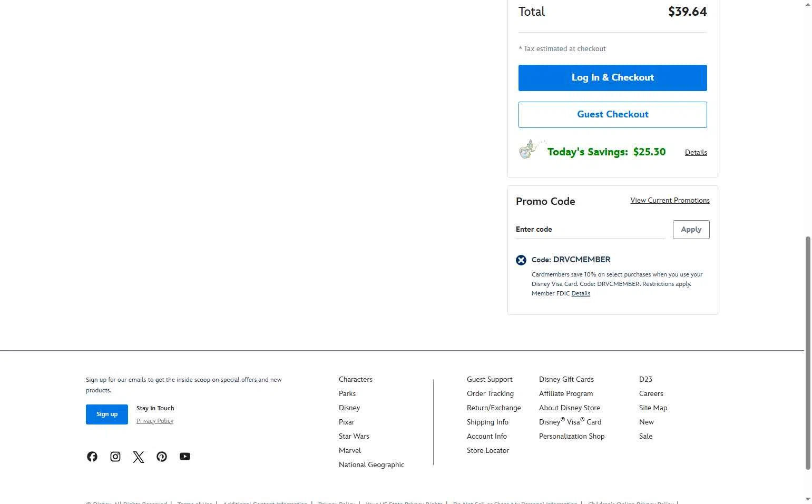Click the scrollbar down arrow
The height and width of the screenshot is (504, 812).
point(808,499)
